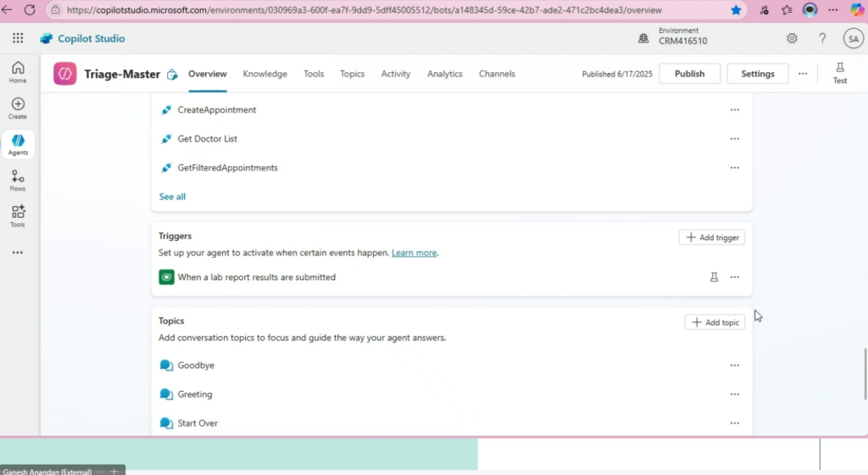Open options menu for lab report trigger
The height and width of the screenshot is (475, 868).
coord(735,277)
